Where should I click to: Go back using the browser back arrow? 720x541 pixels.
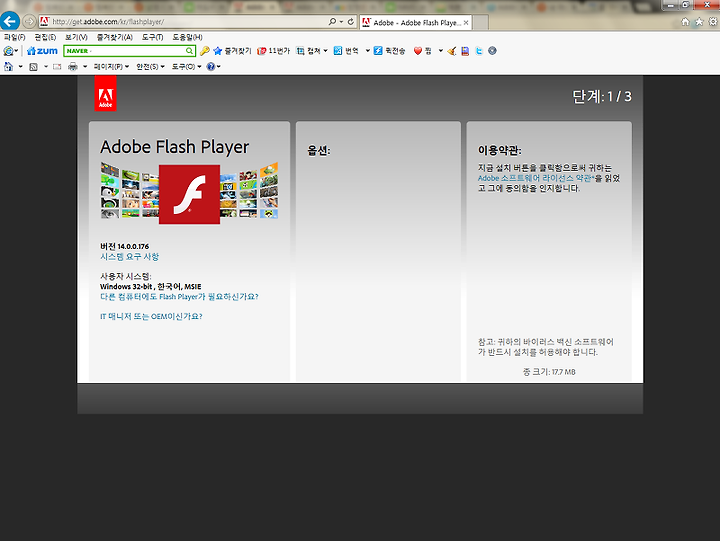10,21
